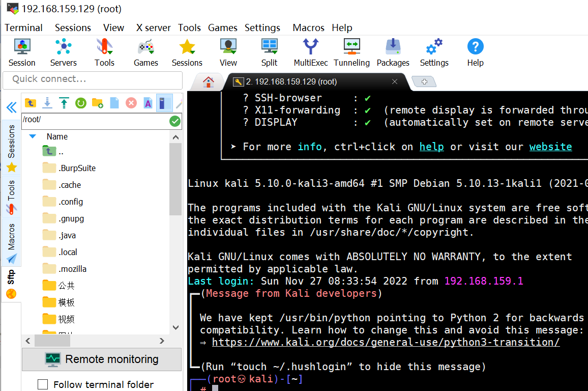Select the Tools vertical side tab
The image size is (588, 391).
point(12,197)
